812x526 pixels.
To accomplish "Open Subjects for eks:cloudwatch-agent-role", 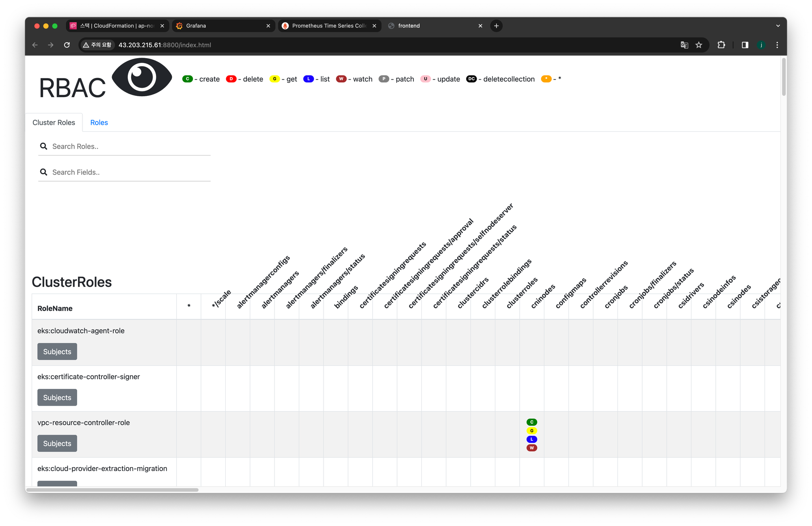I will coord(57,352).
